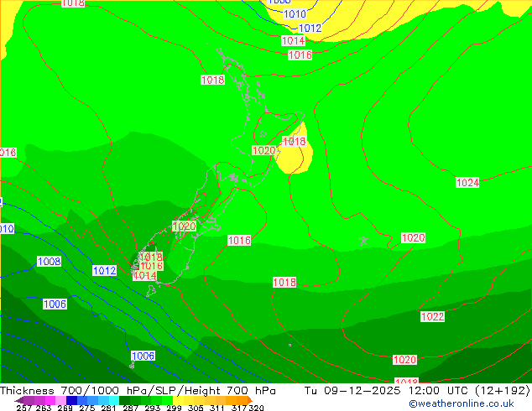Click the 275 legend value

pyautogui.click(x=87, y=408)
